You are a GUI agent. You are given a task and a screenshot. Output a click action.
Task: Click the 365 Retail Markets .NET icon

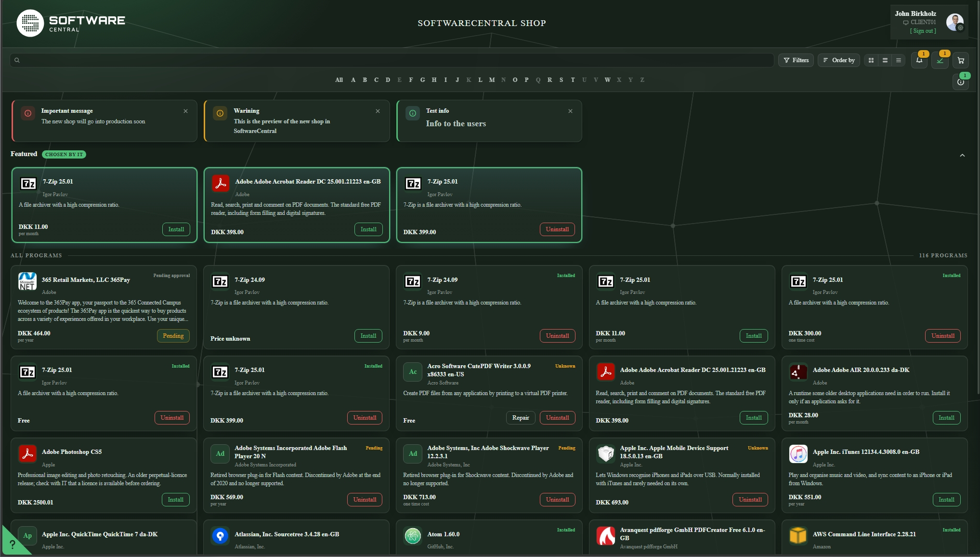pos(27,281)
